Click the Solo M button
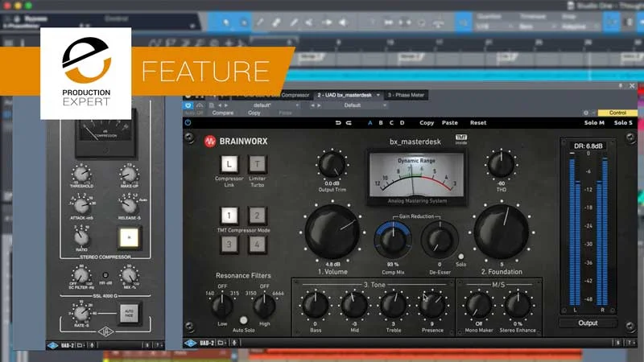The height and width of the screenshot is (362, 644). coord(594,123)
